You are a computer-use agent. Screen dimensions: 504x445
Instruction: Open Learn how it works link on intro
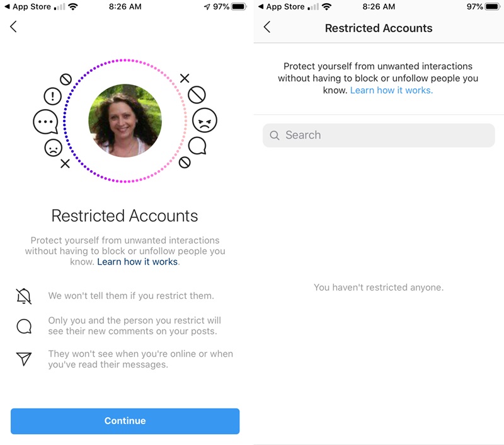137,262
